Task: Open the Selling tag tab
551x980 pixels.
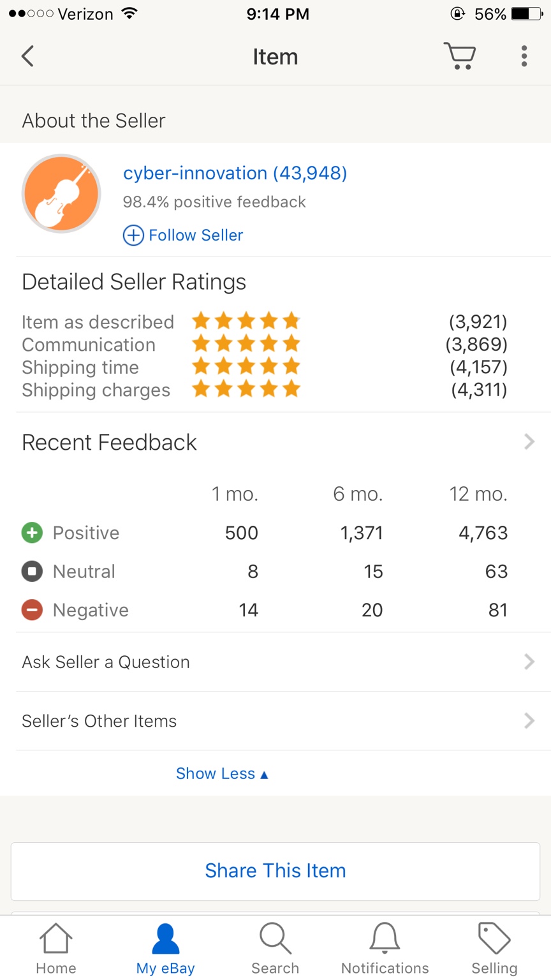Action: (x=494, y=949)
